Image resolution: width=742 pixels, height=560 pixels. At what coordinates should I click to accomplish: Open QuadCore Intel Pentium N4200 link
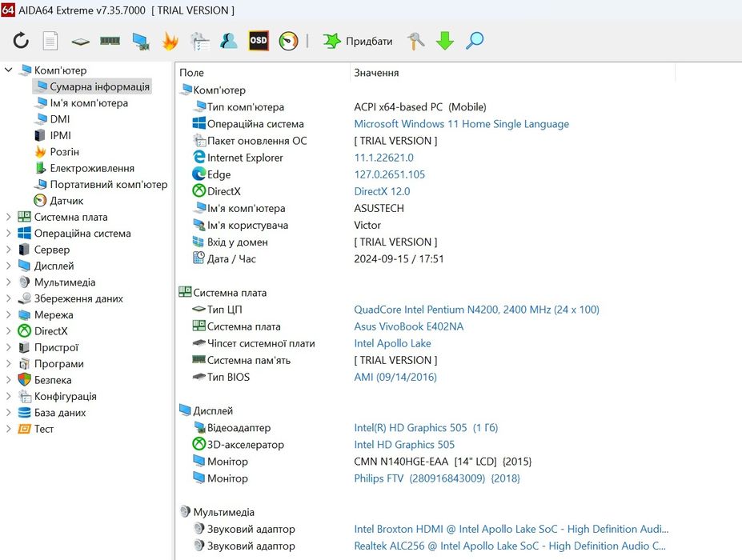click(476, 310)
